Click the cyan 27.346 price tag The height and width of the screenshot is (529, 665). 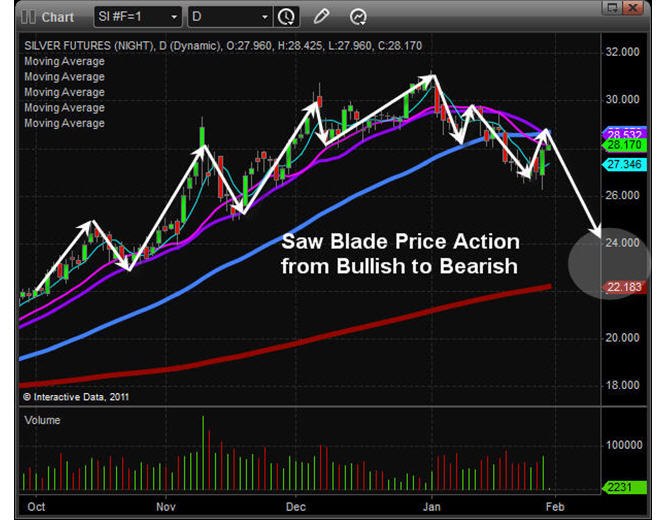pyautogui.click(x=625, y=163)
